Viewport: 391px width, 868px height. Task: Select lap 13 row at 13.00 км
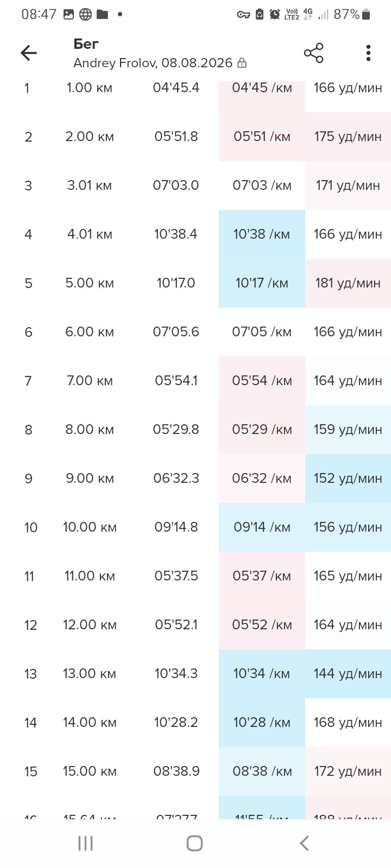[195, 674]
